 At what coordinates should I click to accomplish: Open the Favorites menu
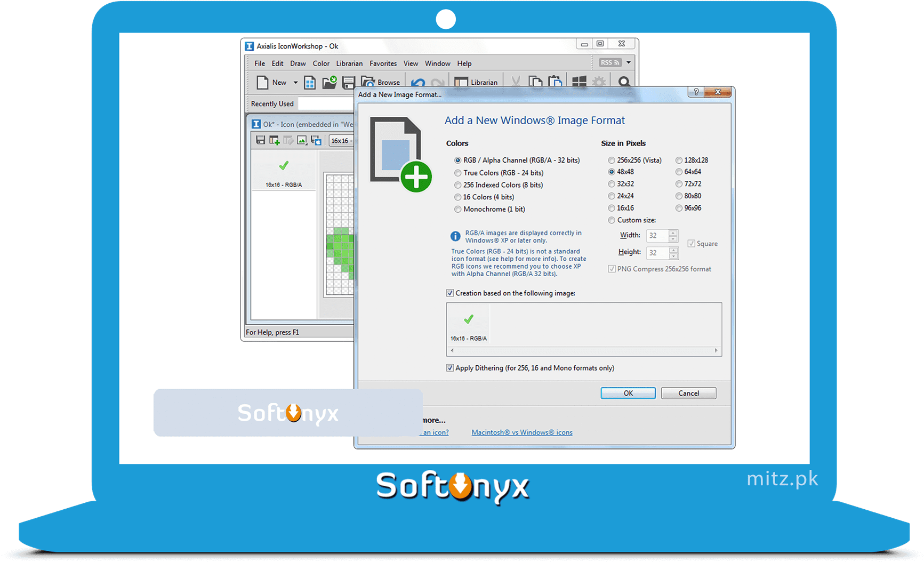click(x=383, y=63)
